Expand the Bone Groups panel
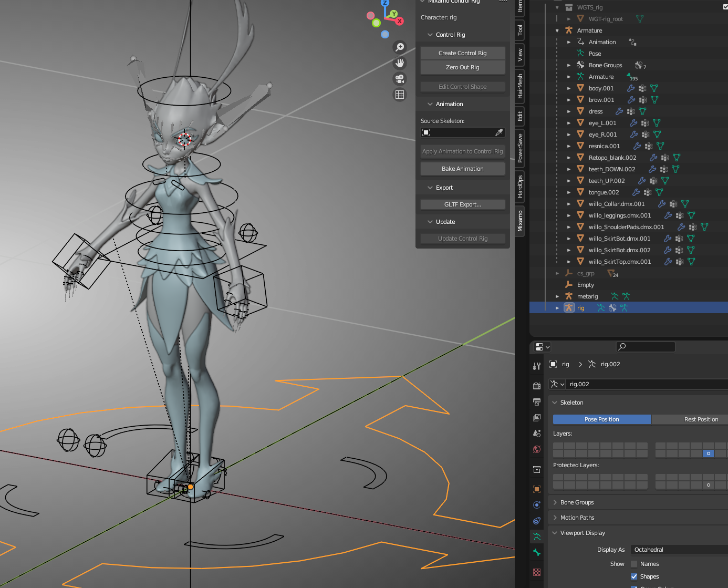 click(577, 502)
